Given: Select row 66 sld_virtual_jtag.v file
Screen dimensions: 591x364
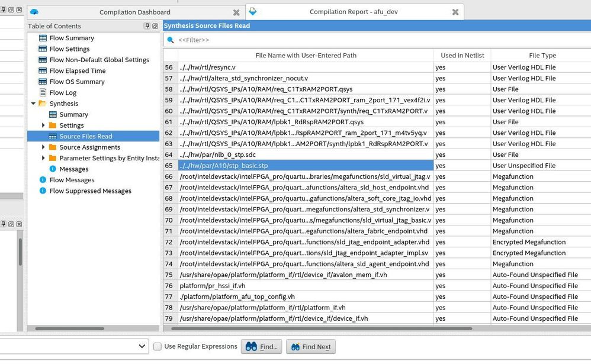Looking at the screenshot, I should pyautogui.click(x=306, y=177).
